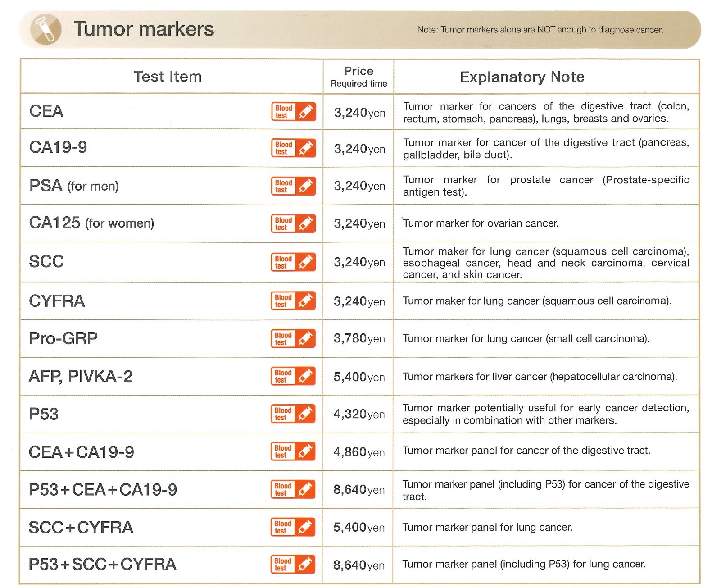Screen dimensions: 712x588
Task: Click the Price column header
Action: 358,71
